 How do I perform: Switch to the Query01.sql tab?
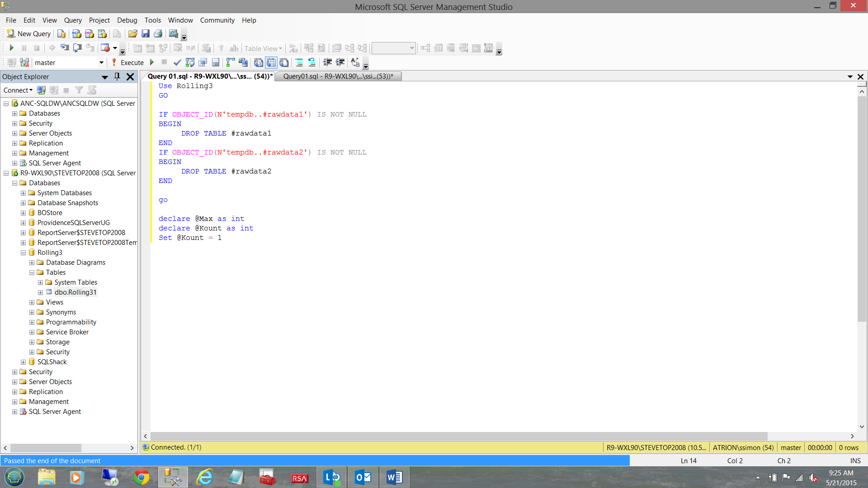[x=338, y=76]
